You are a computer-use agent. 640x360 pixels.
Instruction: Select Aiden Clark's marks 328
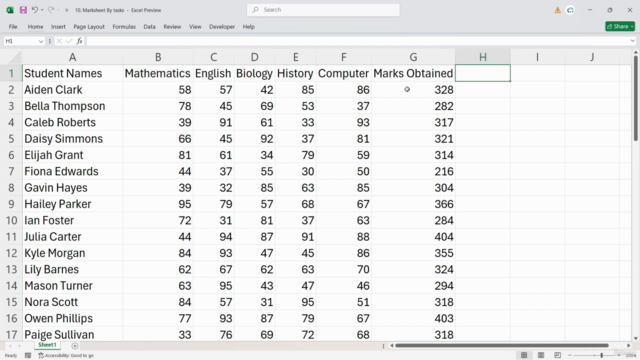413,89
